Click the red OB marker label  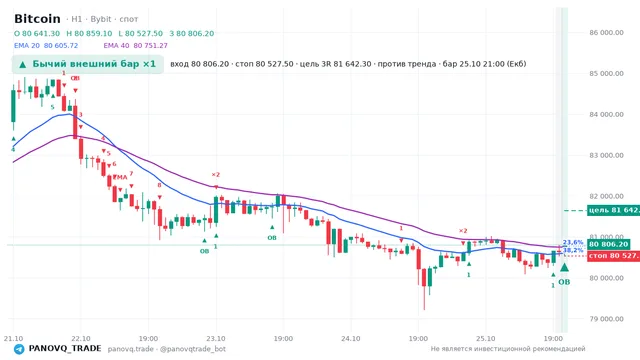pos(75,78)
